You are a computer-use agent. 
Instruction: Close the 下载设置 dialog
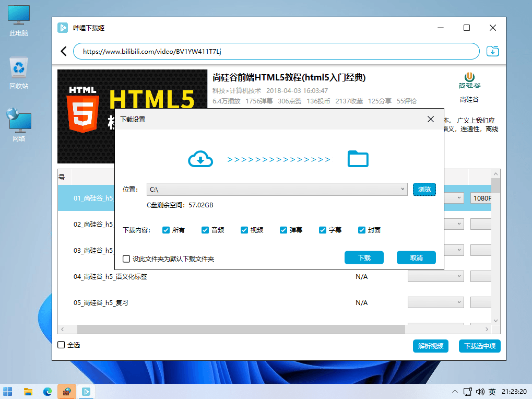tap(431, 119)
